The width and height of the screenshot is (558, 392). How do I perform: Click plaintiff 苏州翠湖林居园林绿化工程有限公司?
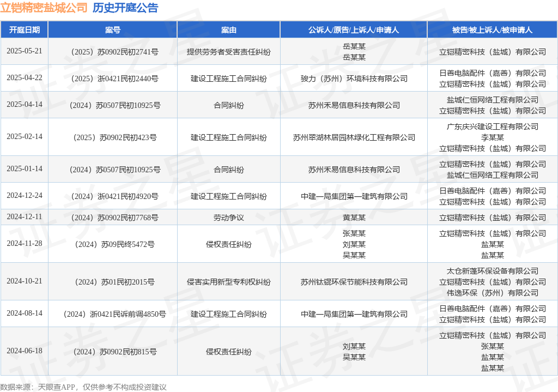pyautogui.click(x=354, y=137)
